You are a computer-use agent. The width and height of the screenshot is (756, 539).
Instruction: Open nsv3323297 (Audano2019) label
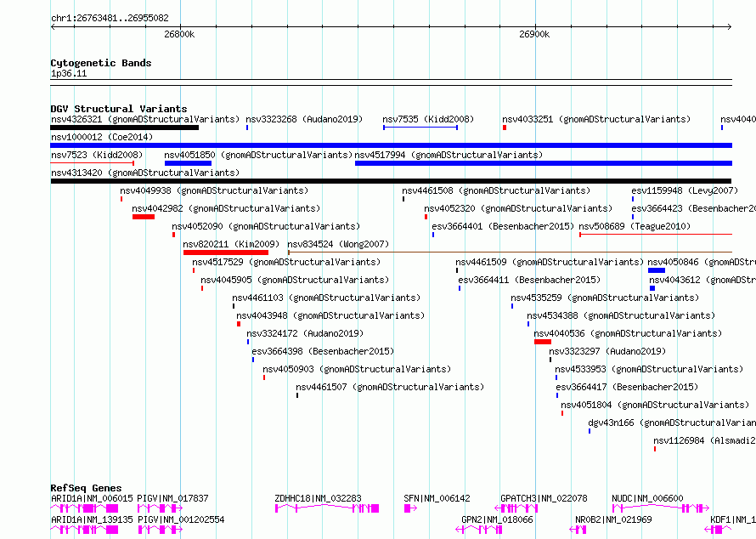pyautogui.click(x=607, y=351)
